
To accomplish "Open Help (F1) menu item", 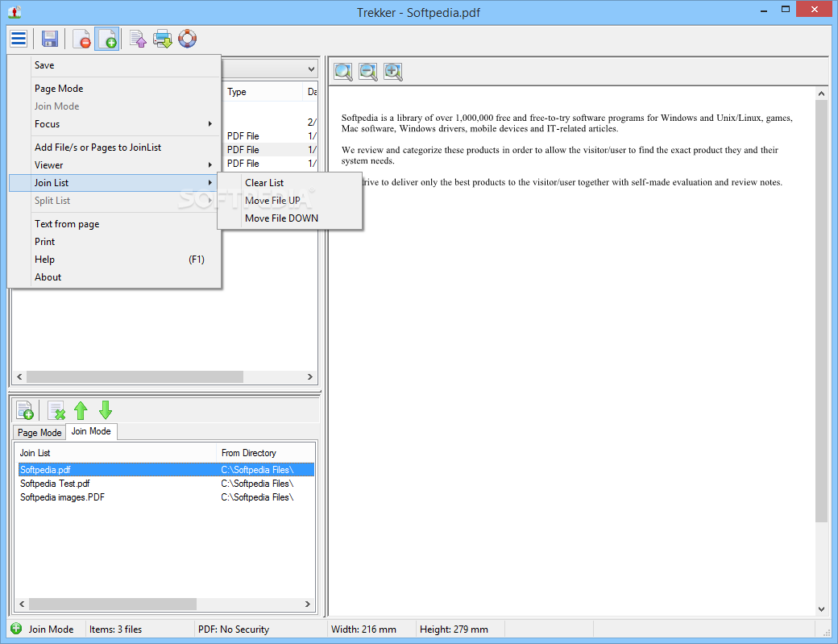I will click(x=114, y=260).
